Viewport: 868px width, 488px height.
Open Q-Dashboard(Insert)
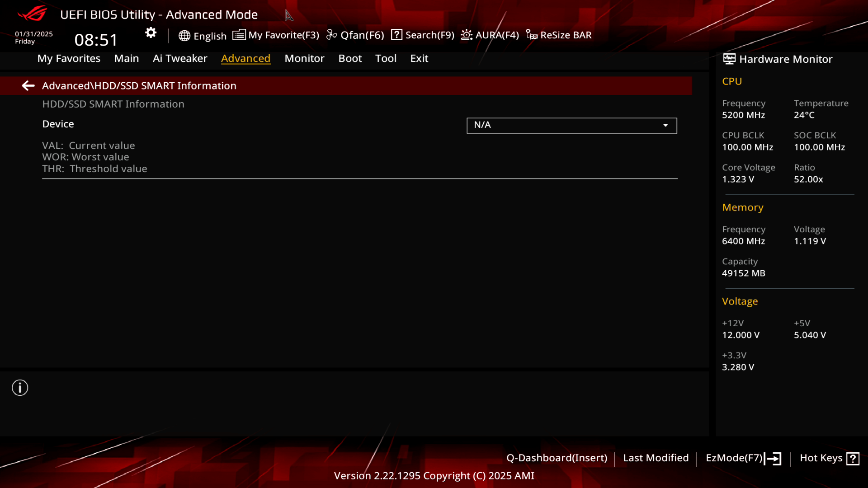[557, 458]
